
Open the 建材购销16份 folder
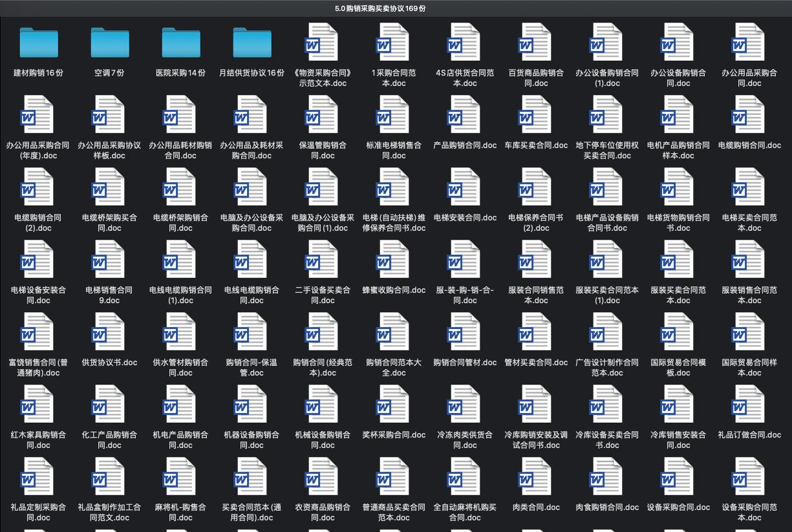point(38,43)
